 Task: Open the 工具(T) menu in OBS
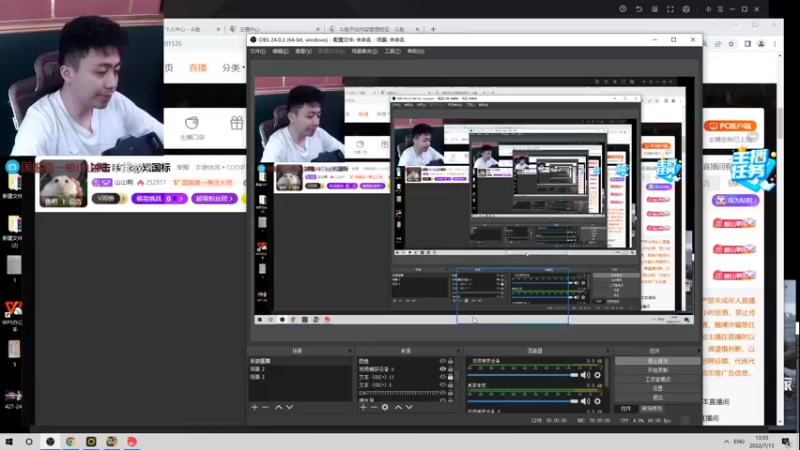[392, 52]
